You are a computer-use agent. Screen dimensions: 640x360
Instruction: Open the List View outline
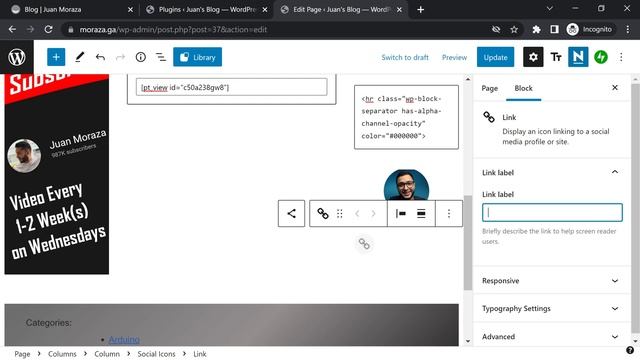(161, 57)
